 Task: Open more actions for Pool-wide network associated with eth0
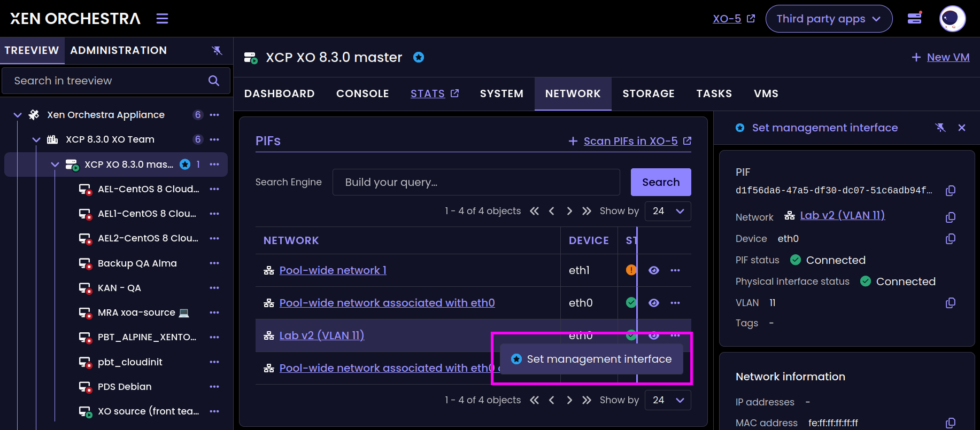pyautogui.click(x=675, y=303)
